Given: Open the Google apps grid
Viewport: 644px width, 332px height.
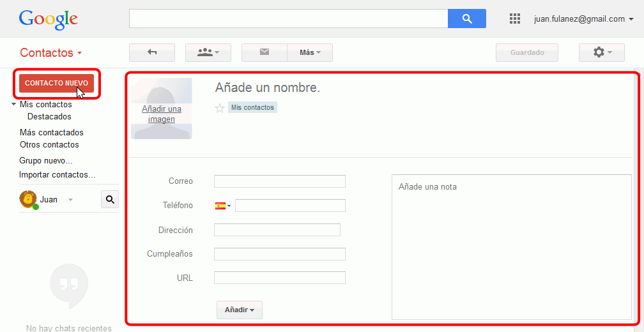Looking at the screenshot, I should (x=515, y=19).
